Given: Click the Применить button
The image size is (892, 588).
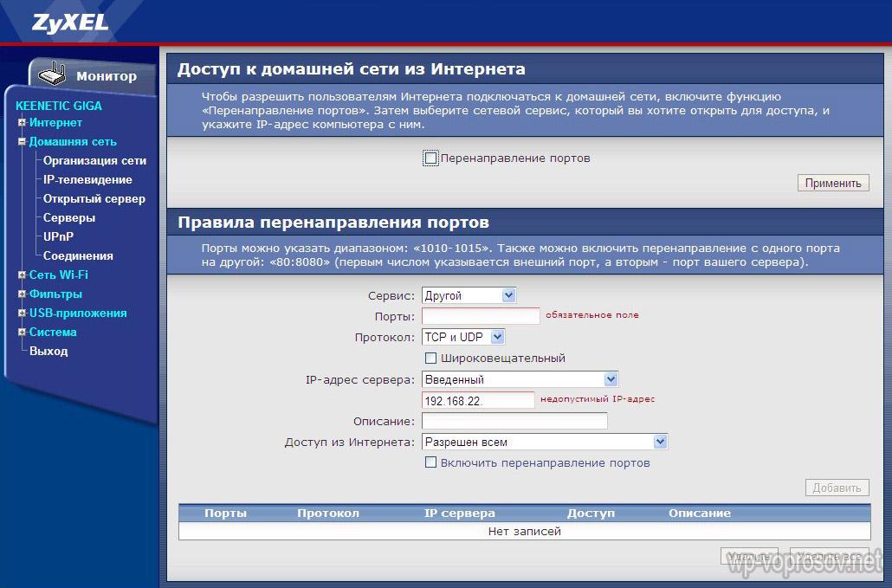Looking at the screenshot, I should click(x=833, y=183).
